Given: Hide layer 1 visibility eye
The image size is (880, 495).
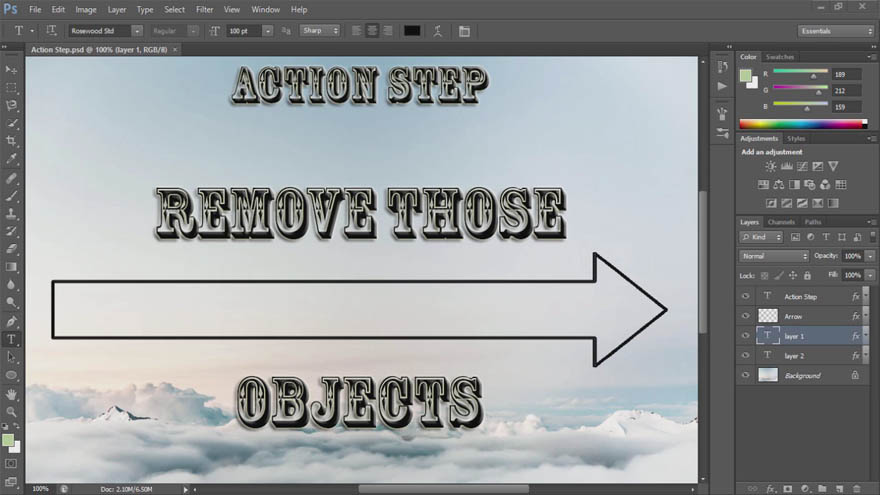Looking at the screenshot, I should (x=745, y=336).
